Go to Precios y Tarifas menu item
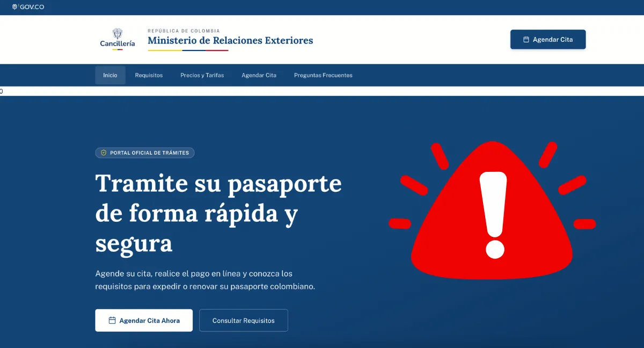The width and height of the screenshot is (644, 348). click(x=202, y=75)
